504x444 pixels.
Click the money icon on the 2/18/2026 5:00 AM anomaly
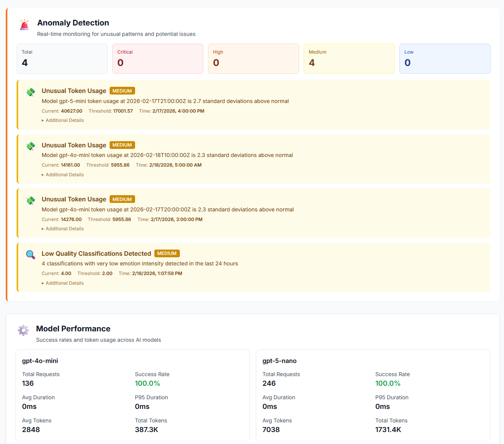(30, 146)
